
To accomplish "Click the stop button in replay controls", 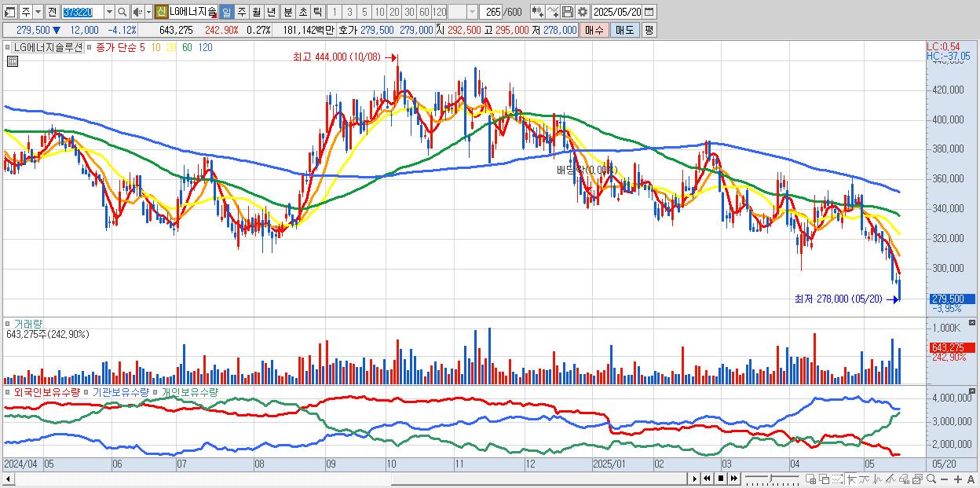I will click(x=720, y=479).
